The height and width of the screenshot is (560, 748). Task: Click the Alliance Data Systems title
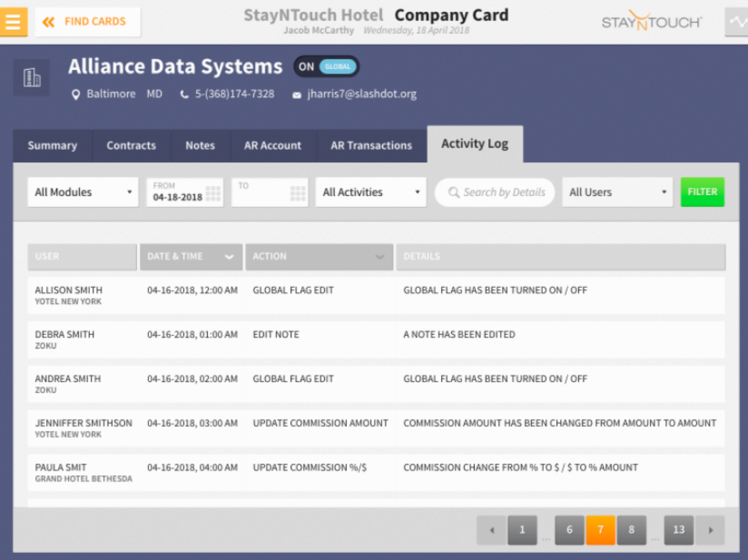(x=175, y=66)
